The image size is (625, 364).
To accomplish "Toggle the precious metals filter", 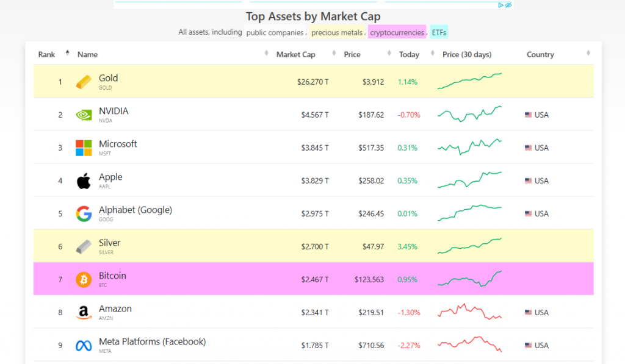I will [337, 32].
